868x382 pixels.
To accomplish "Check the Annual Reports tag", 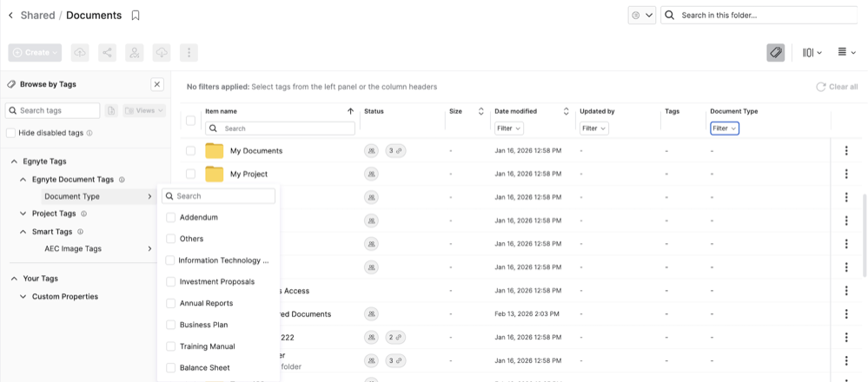I will [x=170, y=304].
